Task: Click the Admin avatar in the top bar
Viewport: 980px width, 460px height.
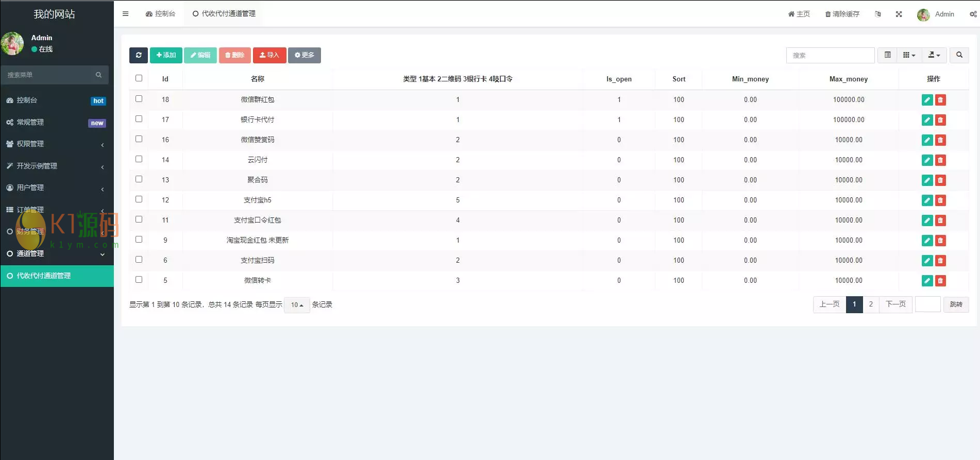Action: (x=923, y=14)
